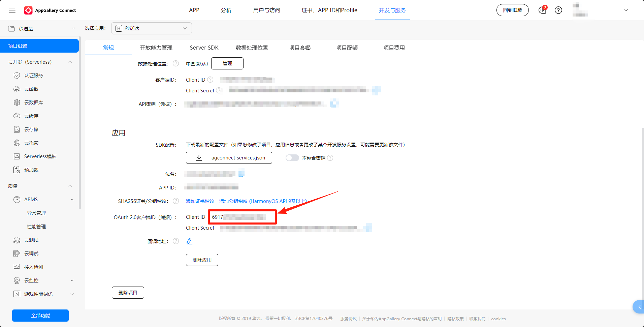Open 云调试 in sidebar
This screenshot has width=644, height=327.
(x=31, y=254)
